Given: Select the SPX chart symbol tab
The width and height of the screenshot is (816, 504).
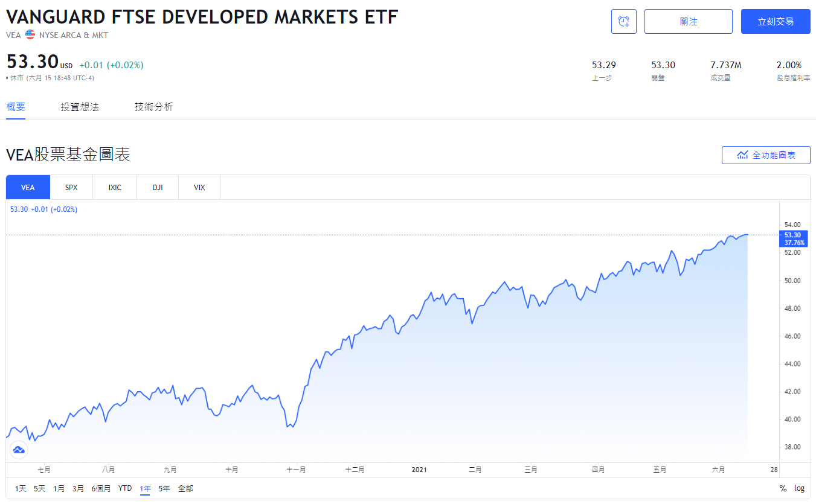Looking at the screenshot, I should pyautogui.click(x=71, y=187).
